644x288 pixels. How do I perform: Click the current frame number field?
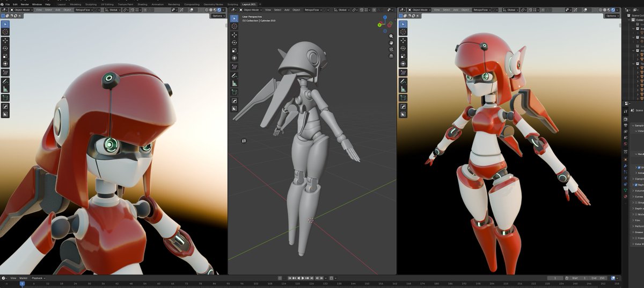click(555, 278)
